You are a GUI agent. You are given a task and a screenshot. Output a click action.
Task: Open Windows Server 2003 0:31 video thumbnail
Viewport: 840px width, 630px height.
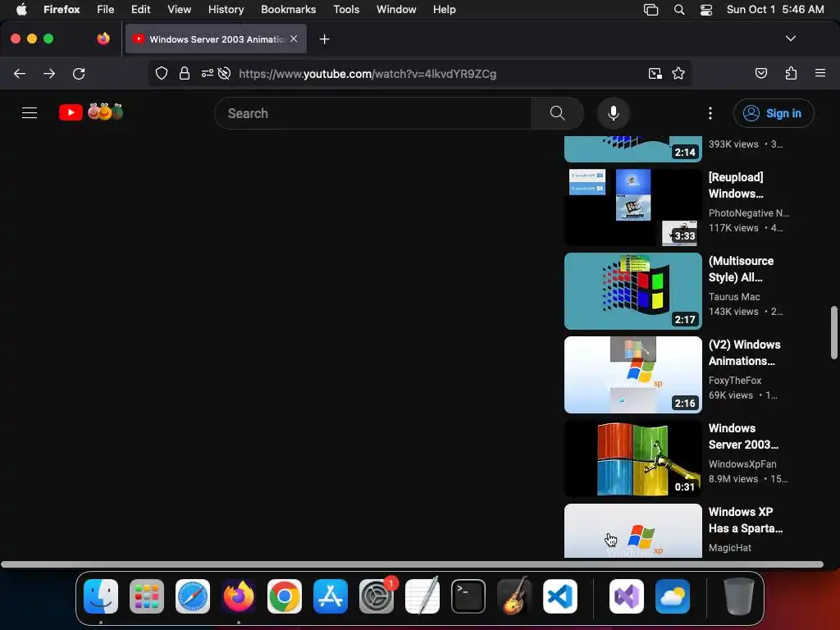point(632,458)
